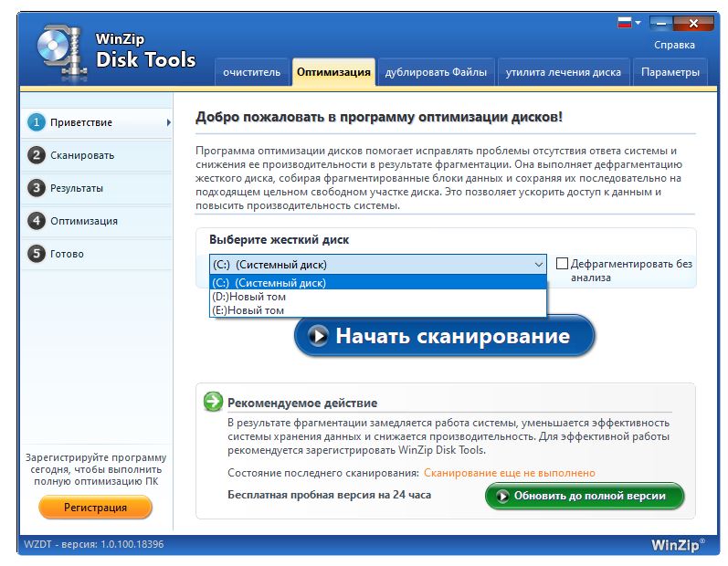This screenshot has width=728, height=566.
Task: Click the green arrow Рекомендуемое действие icon
Action: (x=214, y=402)
